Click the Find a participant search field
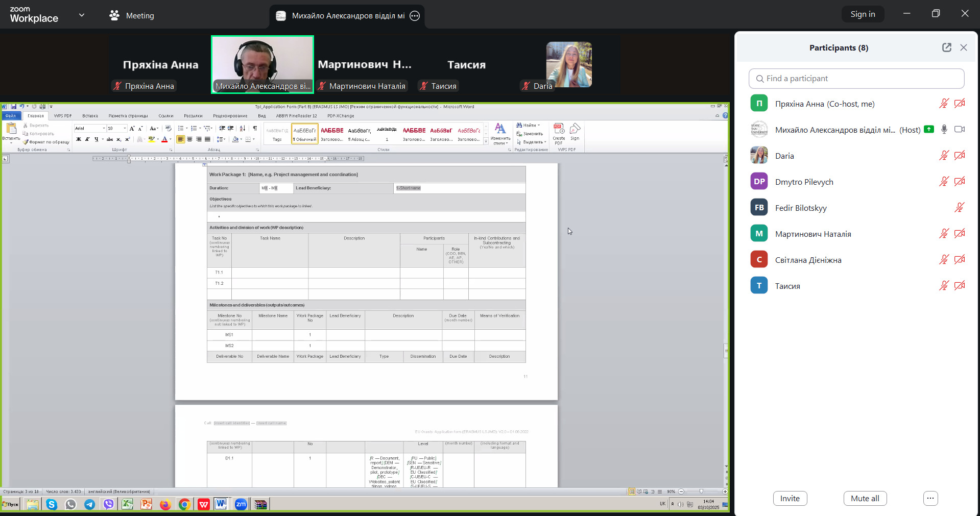Image resolution: width=980 pixels, height=516 pixels. [x=856, y=79]
